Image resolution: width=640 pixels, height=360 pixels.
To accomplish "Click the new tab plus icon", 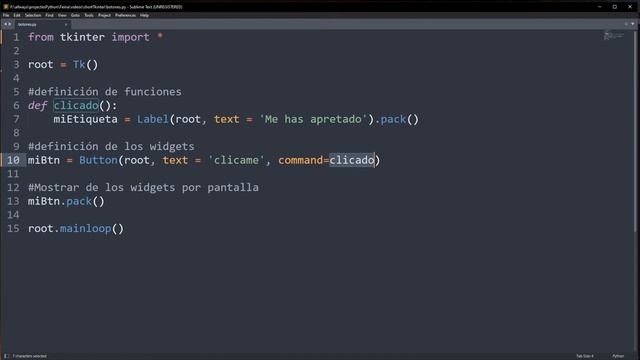I will pos(626,24).
